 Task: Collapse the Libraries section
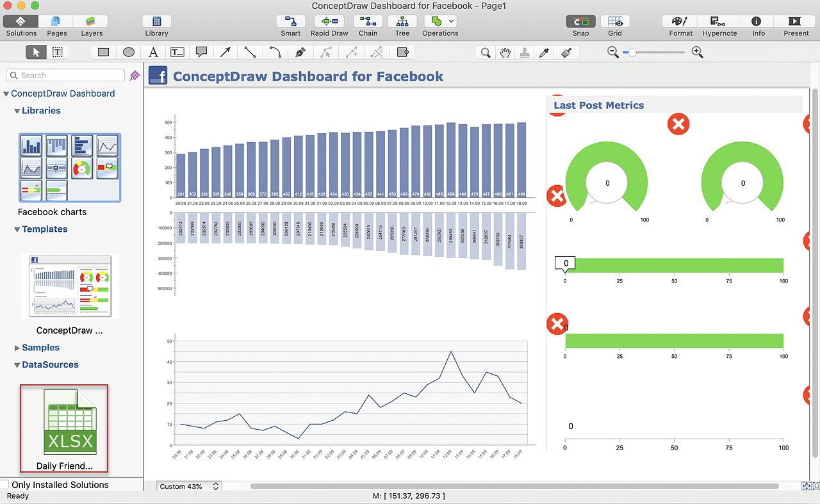(17, 111)
